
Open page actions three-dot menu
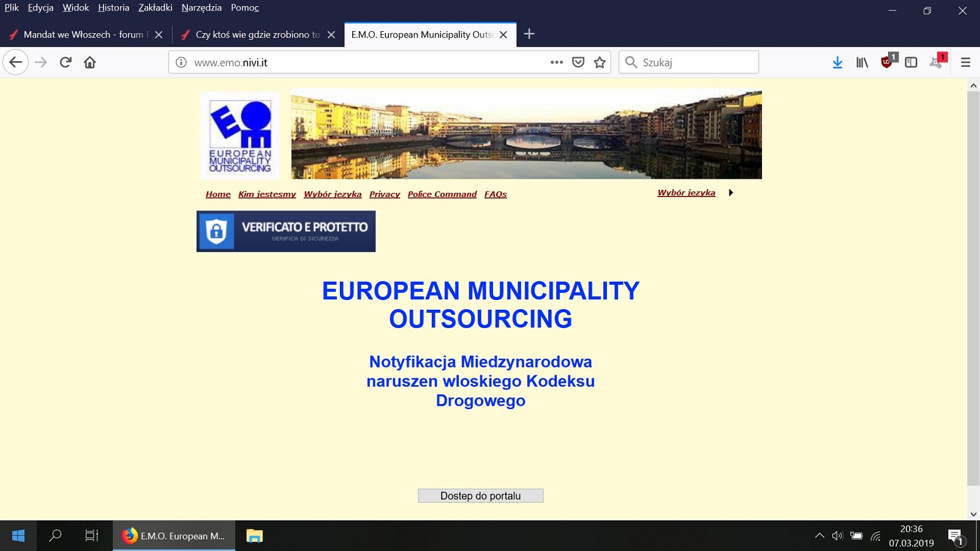(x=557, y=62)
